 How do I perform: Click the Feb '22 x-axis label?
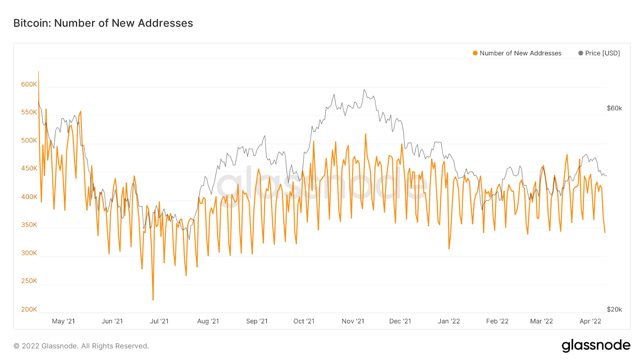click(x=497, y=321)
